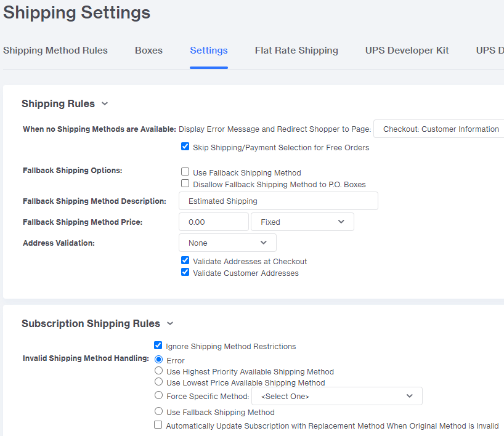
Task: Switch to the Shipping Method Rules tab
Action: pyautogui.click(x=55, y=50)
